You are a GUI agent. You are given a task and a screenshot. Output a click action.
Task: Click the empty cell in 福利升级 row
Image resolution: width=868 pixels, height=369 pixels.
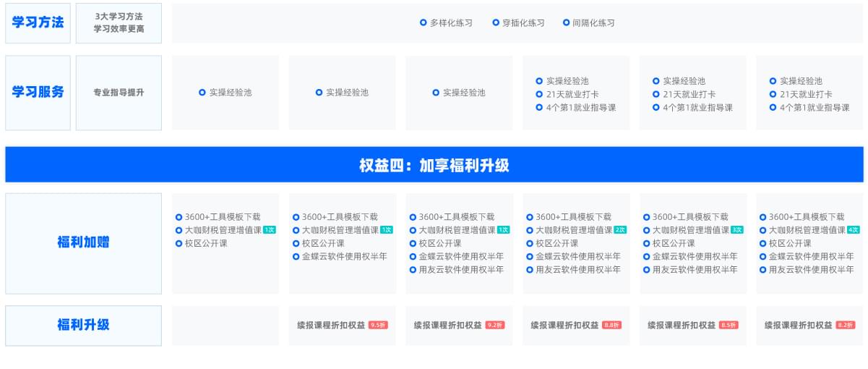pyautogui.click(x=225, y=325)
